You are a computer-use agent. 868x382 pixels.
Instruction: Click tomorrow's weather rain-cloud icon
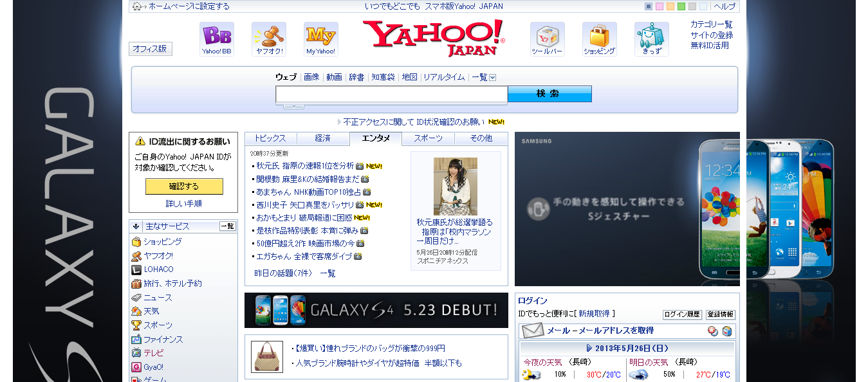638,375
